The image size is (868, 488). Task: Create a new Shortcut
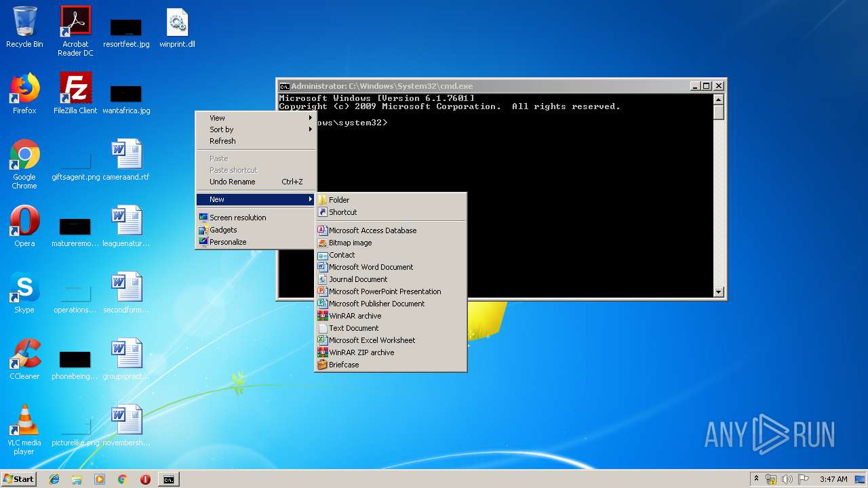[391, 212]
